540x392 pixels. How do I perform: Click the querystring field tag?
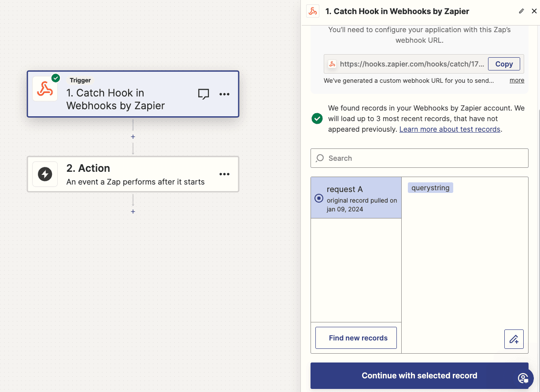pos(430,188)
